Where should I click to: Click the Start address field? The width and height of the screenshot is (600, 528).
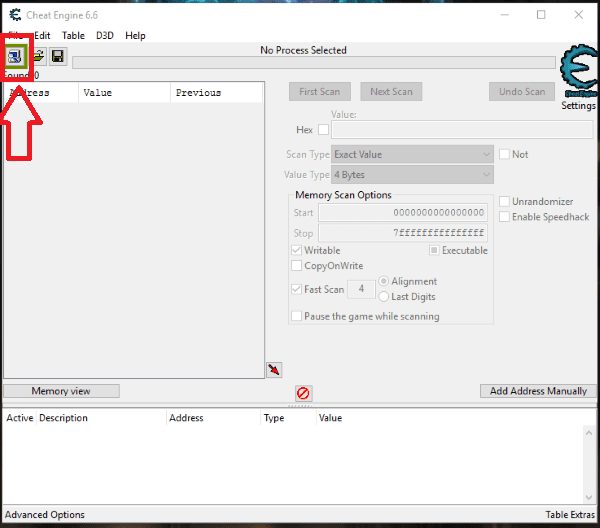pos(403,212)
